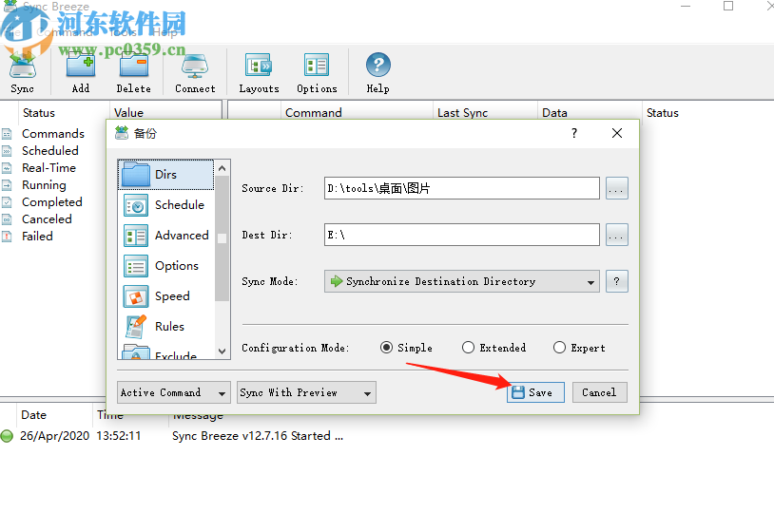The width and height of the screenshot is (774, 532).
Task: Open the Speed page in dialog sidebar
Action: tap(166, 296)
